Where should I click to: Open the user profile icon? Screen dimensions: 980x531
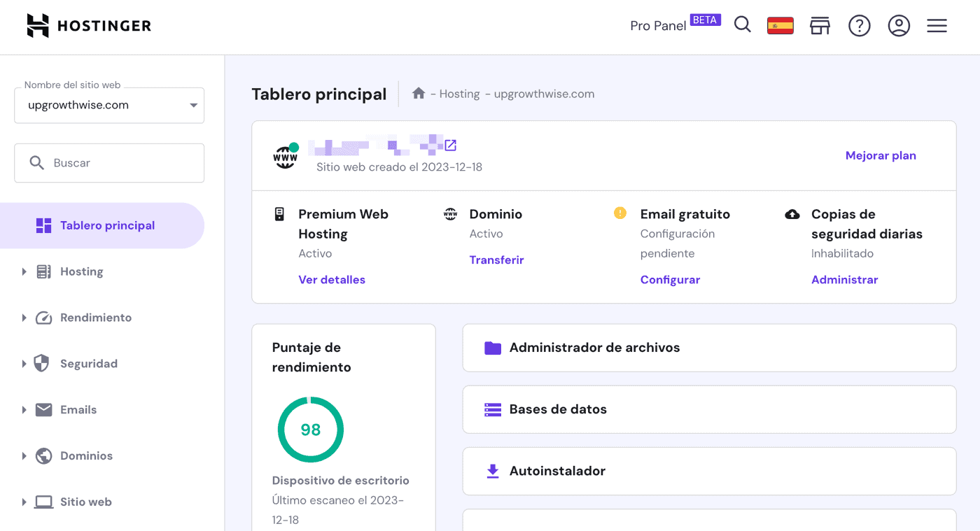[899, 26]
